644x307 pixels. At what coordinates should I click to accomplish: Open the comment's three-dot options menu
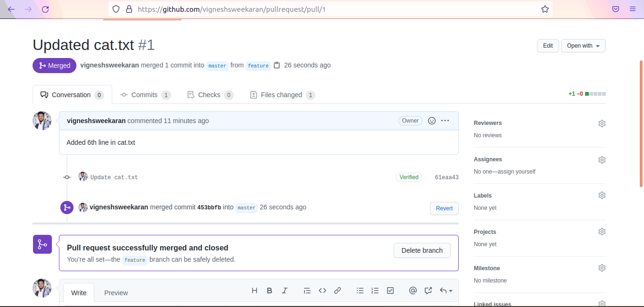coord(445,121)
